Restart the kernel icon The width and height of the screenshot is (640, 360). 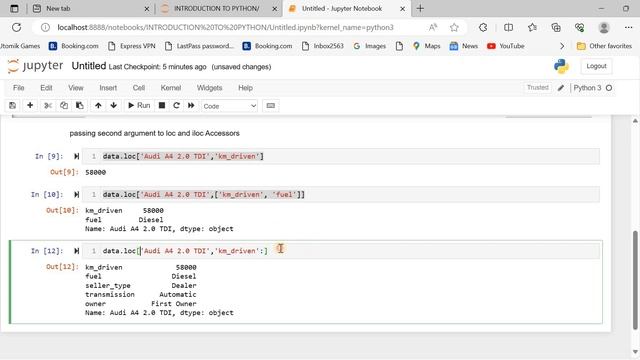pos(176,106)
